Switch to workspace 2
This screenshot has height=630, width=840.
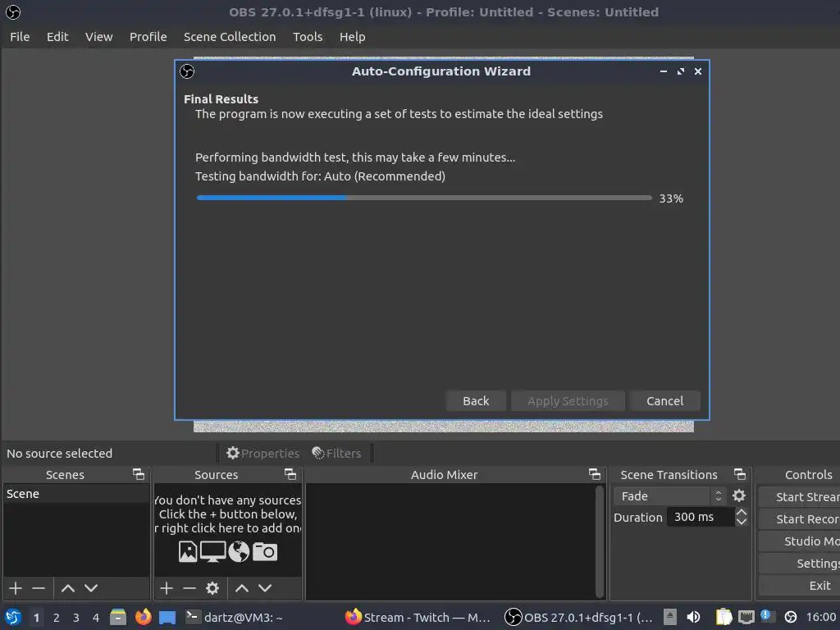click(x=57, y=618)
